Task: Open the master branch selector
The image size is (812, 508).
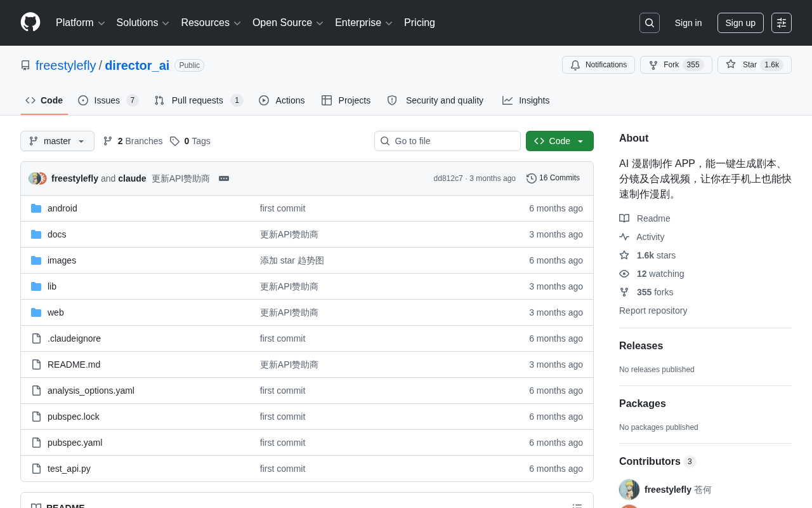Action: [57, 141]
